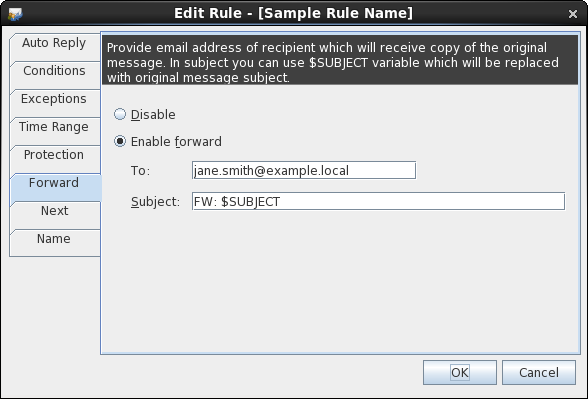The width and height of the screenshot is (588, 399).
Task: Click the Forward tab
Action: (x=55, y=187)
